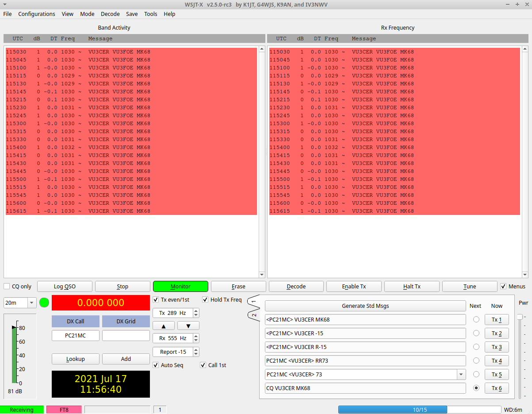The height and width of the screenshot is (414, 532).
Task: Select the Next radio for Tx 4
Action: [476, 361]
